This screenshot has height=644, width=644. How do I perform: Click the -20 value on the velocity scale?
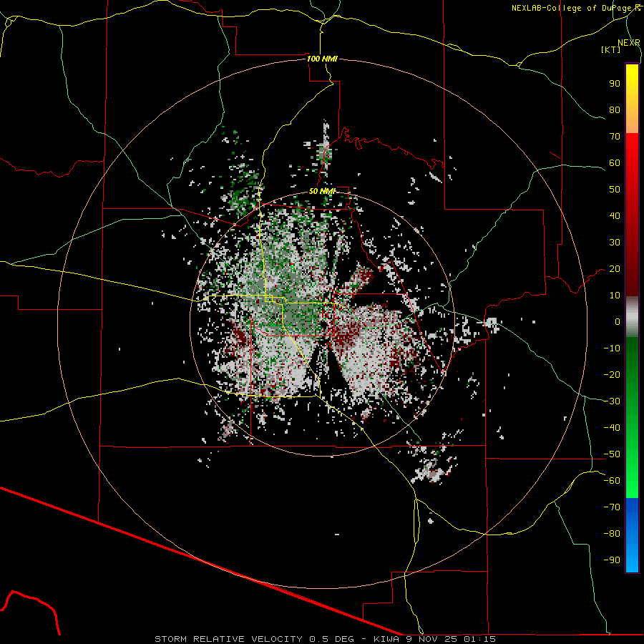612,374
